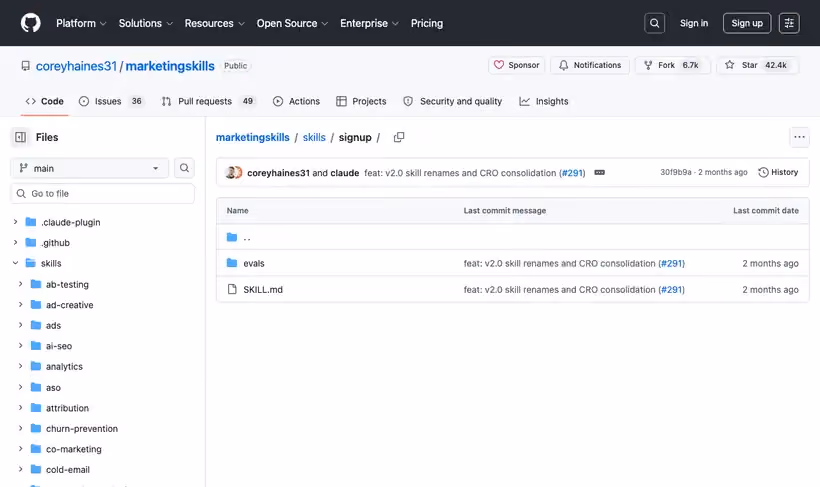Sign in to GitHub

[693, 23]
